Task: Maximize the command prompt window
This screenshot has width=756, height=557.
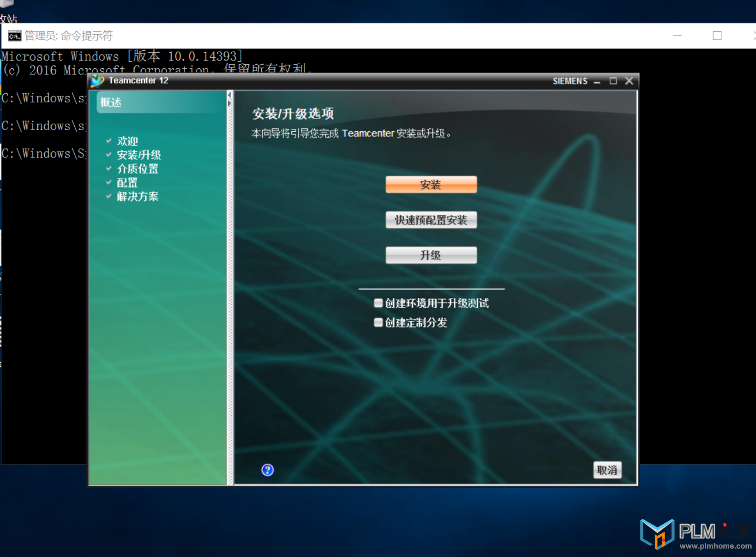Action: [x=717, y=36]
